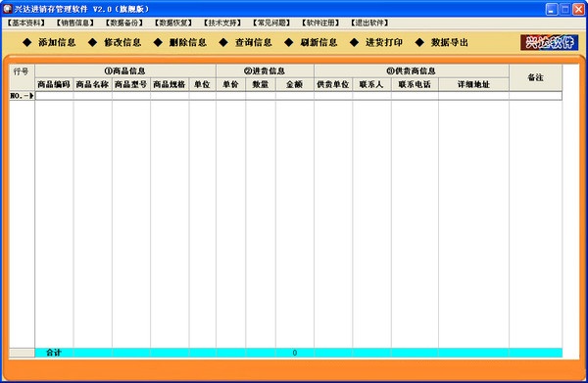The image size is (588, 383).
Task: Open the 【技术支持】 menu
Action: (x=222, y=23)
